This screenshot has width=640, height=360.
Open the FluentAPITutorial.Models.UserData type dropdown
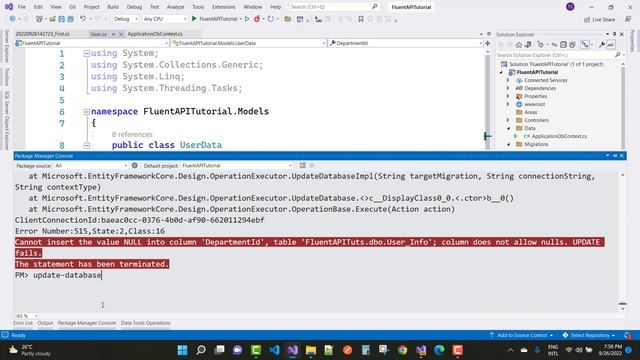(x=249, y=43)
